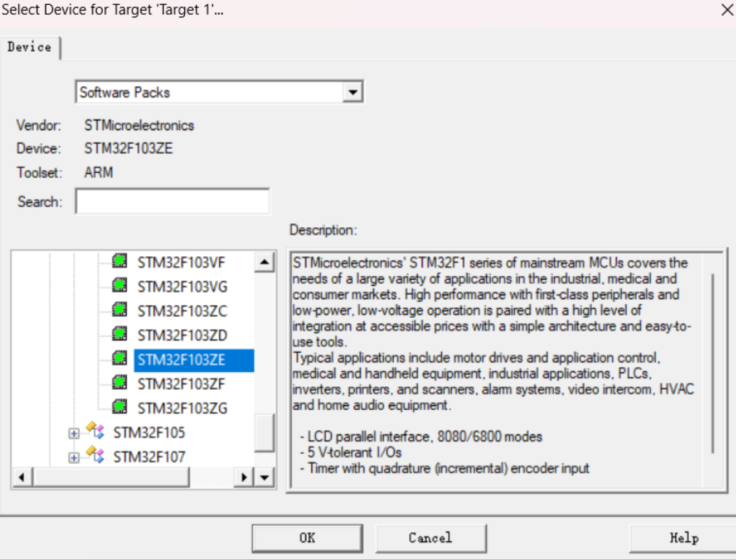
Task: Click device tree scroll up arrow
Action: 264,262
